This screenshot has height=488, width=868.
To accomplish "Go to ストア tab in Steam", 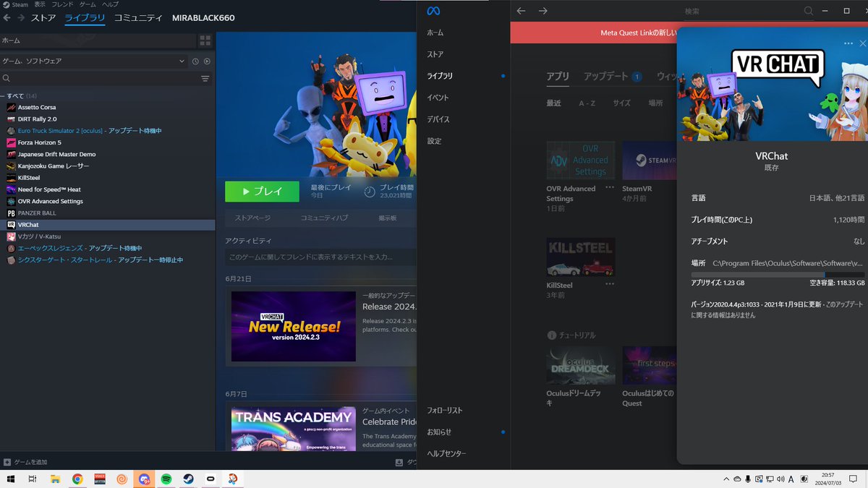I will pos(43,17).
